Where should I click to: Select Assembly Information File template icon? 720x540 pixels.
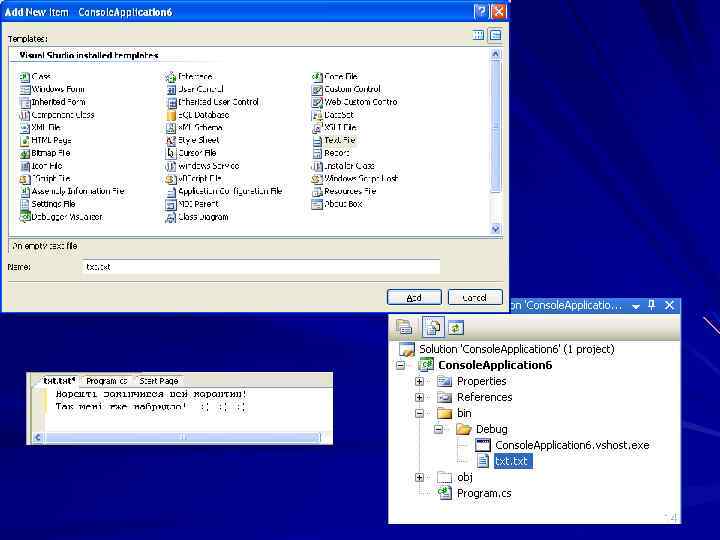click(25, 191)
